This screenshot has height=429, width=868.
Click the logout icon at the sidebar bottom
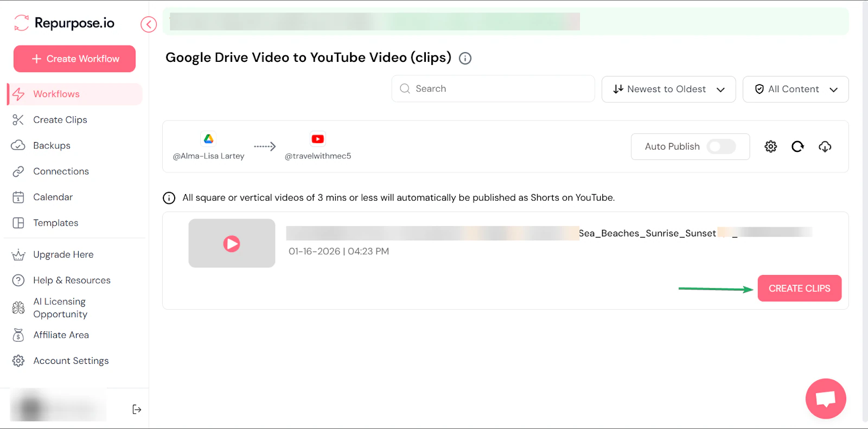pos(137,409)
